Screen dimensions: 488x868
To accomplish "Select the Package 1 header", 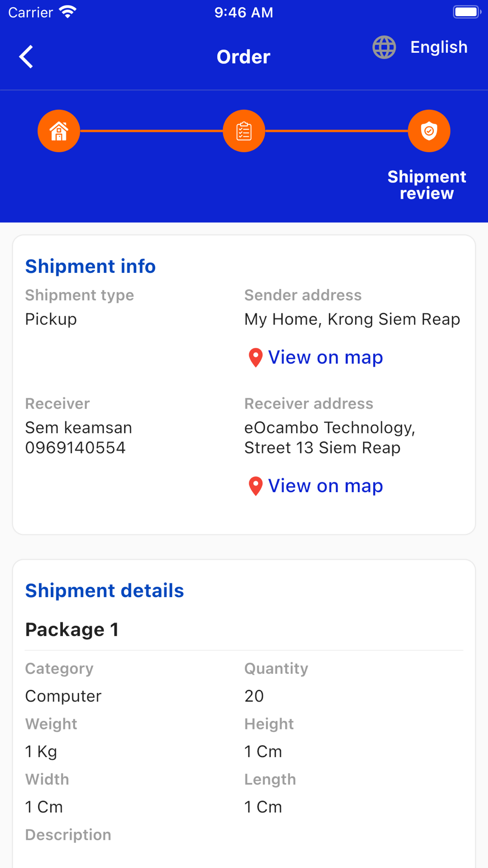I will (72, 629).
